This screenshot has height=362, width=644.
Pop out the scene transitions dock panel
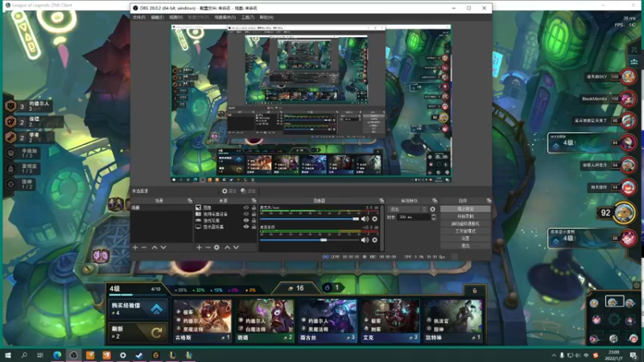coord(435,200)
